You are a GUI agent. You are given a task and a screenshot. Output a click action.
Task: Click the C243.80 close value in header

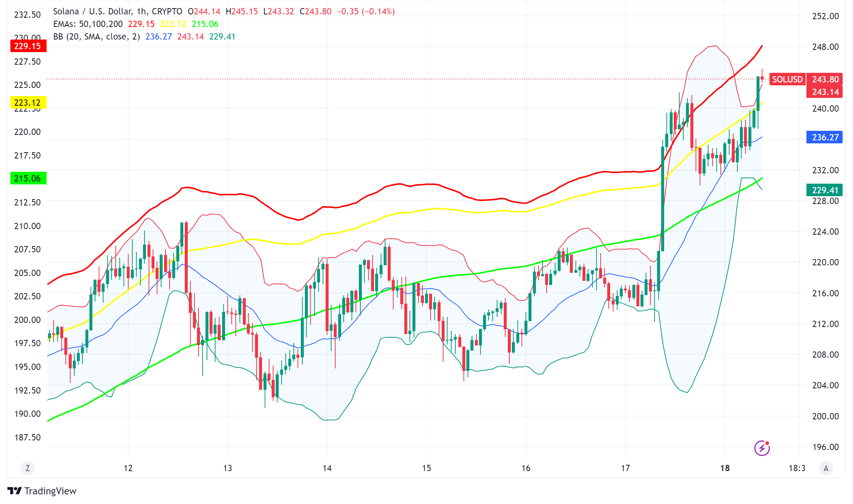(315, 11)
